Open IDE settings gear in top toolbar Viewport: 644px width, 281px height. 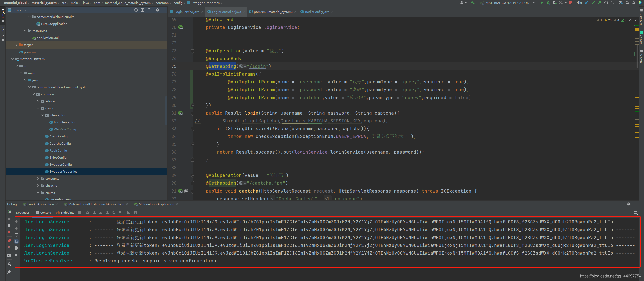tap(634, 3)
